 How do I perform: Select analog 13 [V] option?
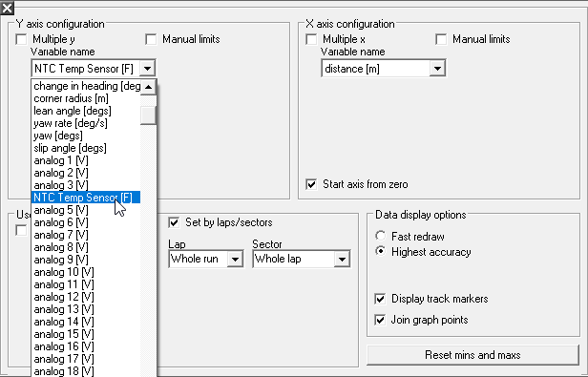[x=86, y=308]
